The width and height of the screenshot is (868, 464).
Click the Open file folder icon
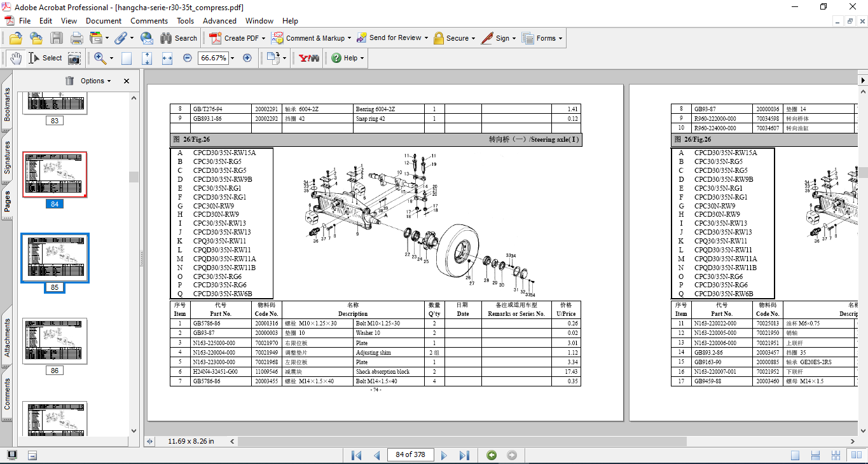tap(15, 38)
